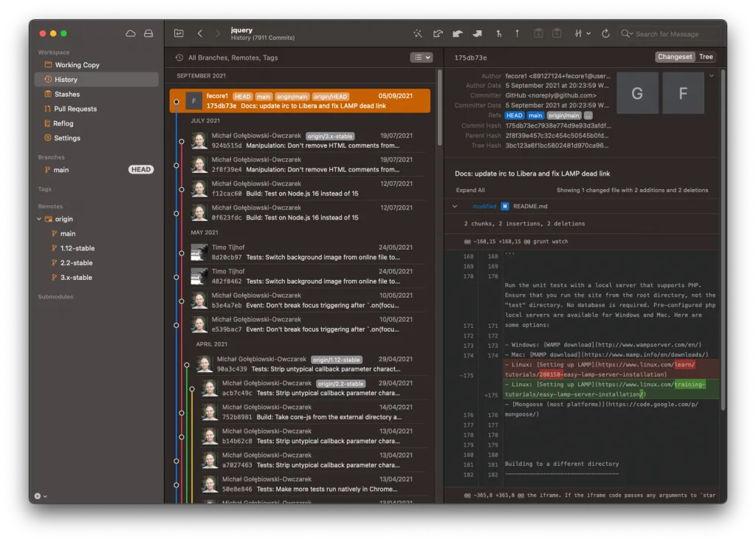This screenshot has height=542, width=756.
Task: Click the HEAD badge beside main branch
Action: [x=141, y=170]
